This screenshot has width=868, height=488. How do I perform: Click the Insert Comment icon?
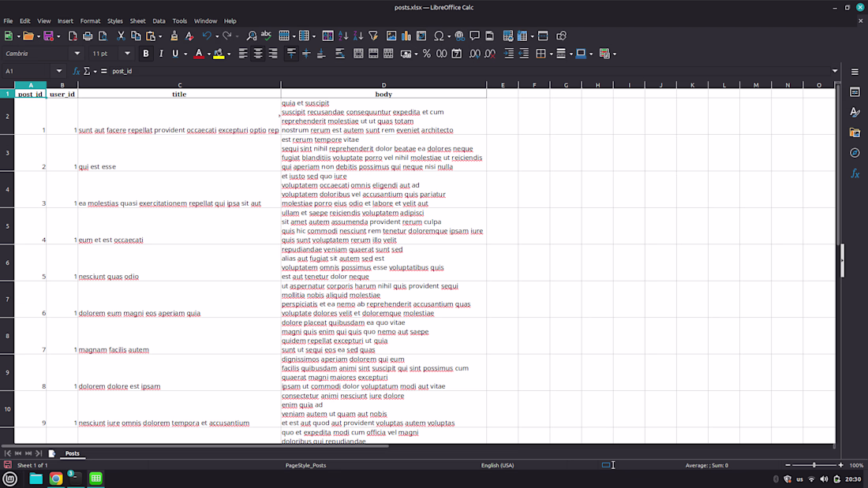pyautogui.click(x=474, y=36)
